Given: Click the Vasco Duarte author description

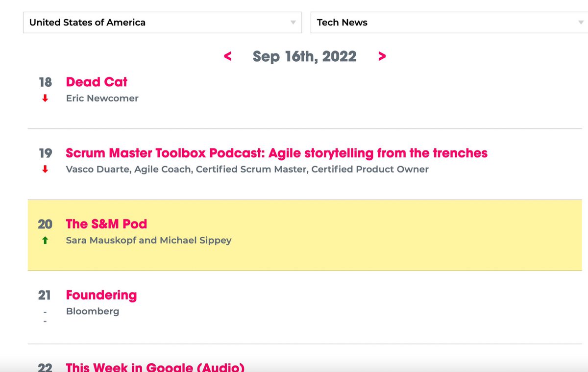Looking at the screenshot, I should pyautogui.click(x=247, y=169).
